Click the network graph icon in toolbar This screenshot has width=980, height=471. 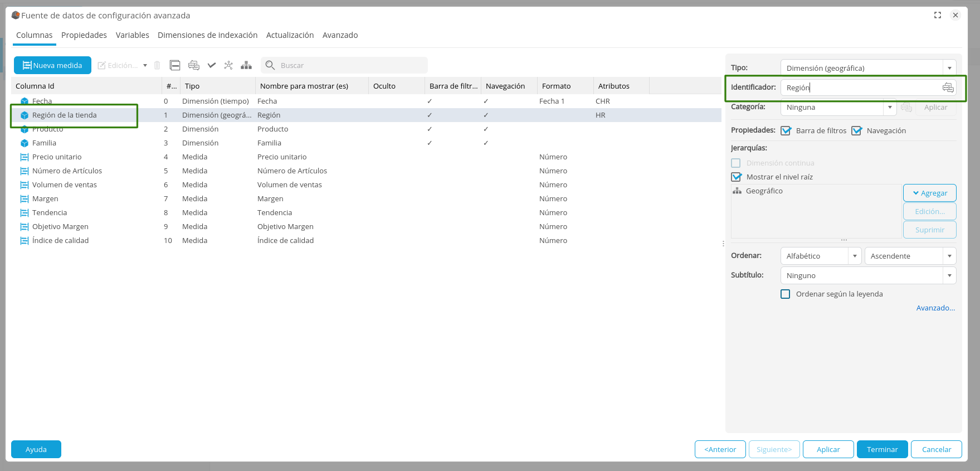coord(228,65)
